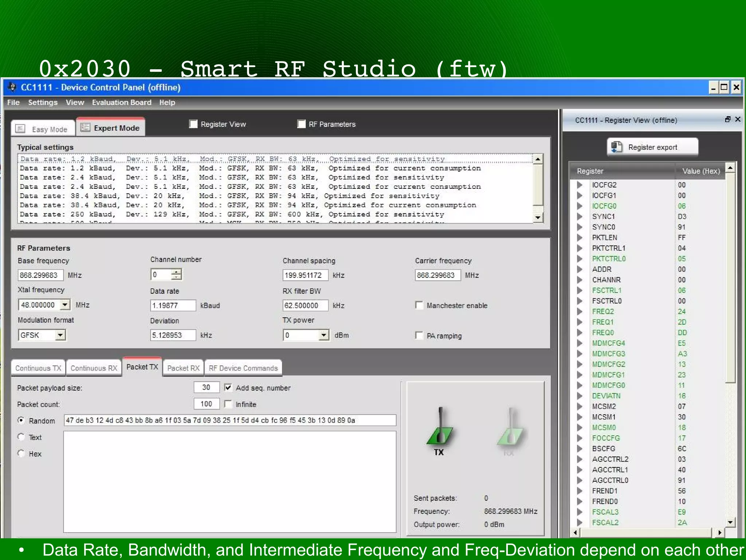The image size is (746, 560).
Task: Uncheck Add seq. number checkbox
Action: click(x=228, y=387)
